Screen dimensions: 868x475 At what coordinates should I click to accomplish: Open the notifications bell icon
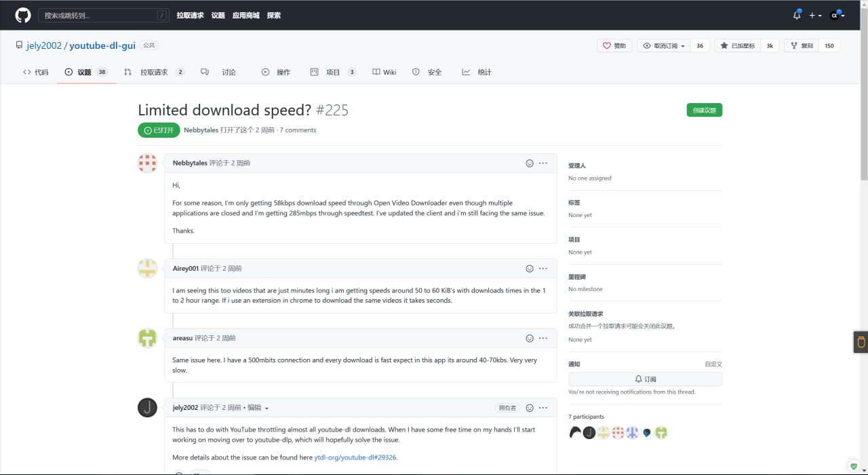pos(797,15)
